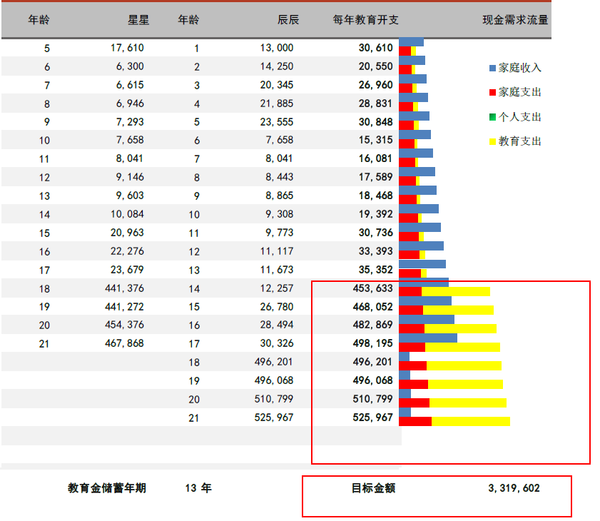
Task: Click the cell value 30,326
Action: (277, 343)
